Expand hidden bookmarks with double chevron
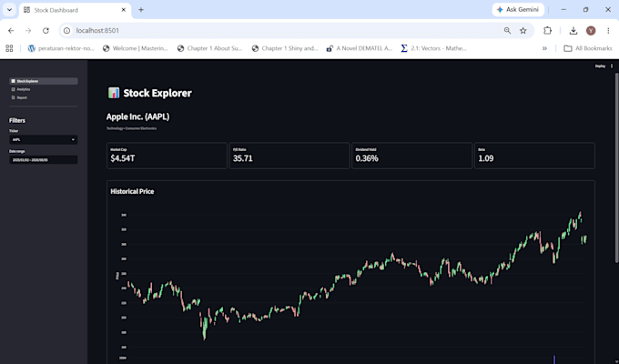The width and height of the screenshot is (619, 364). 544,48
